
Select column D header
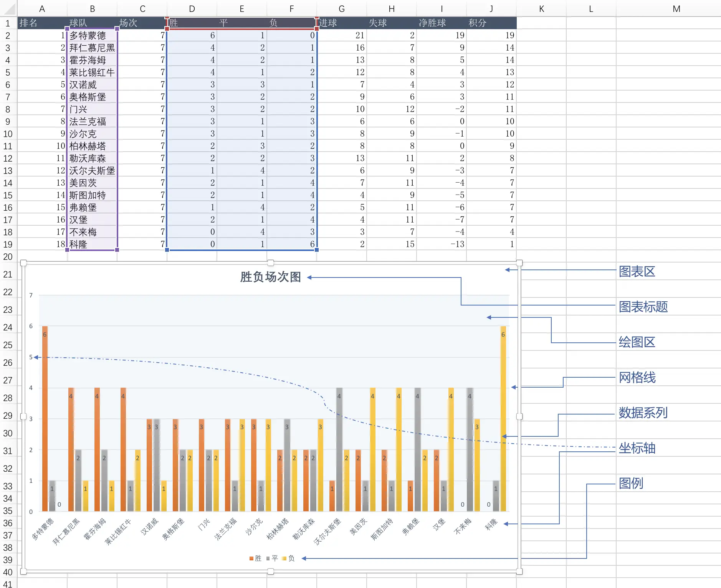point(192,8)
